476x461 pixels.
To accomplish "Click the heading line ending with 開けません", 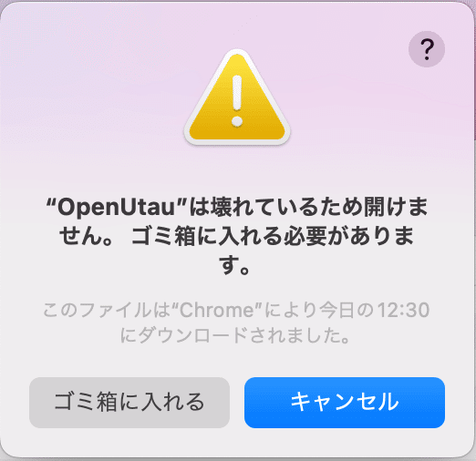I will click(x=237, y=207).
